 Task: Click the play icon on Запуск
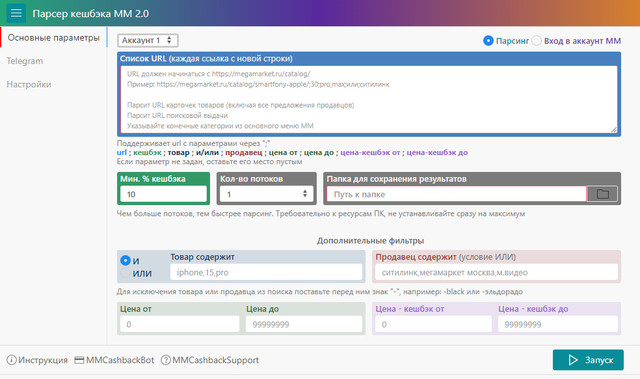tap(573, 360)
